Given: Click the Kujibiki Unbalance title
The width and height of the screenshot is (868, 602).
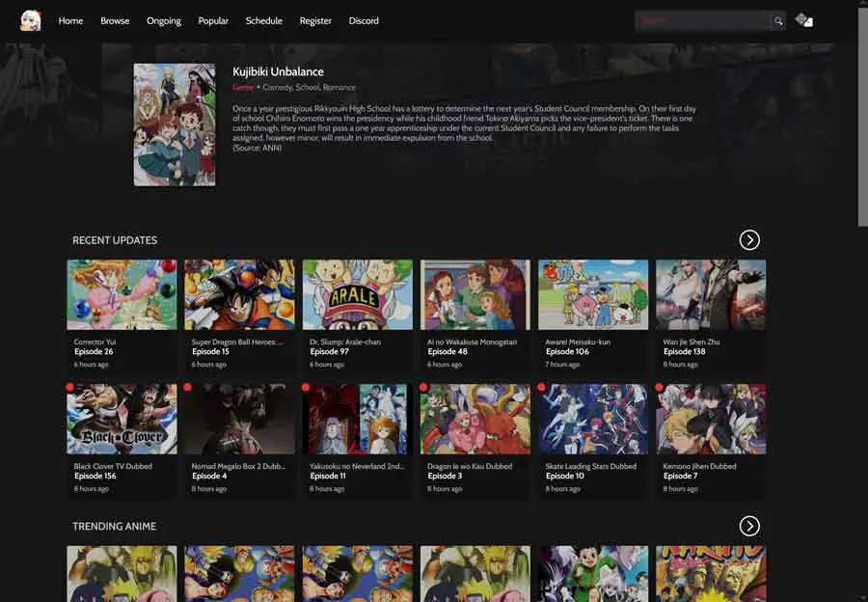Looking at the screenshot, I should (x=278, y=71).
